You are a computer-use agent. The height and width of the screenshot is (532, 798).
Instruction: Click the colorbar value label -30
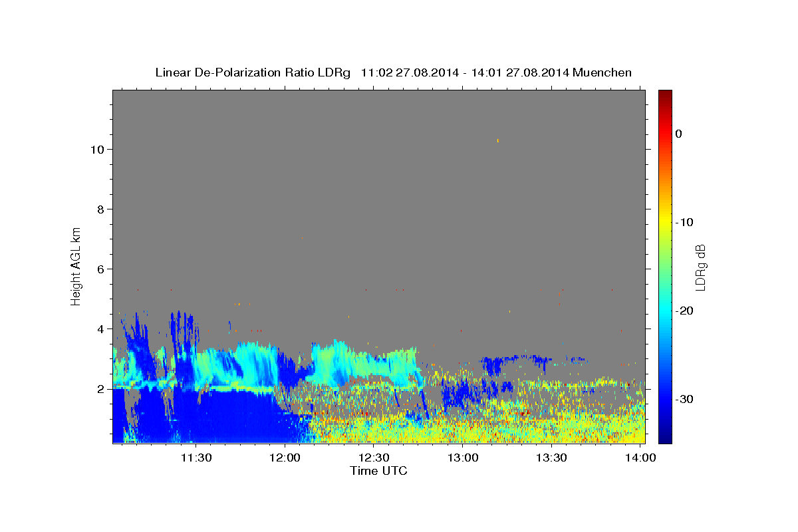[684, 399]
